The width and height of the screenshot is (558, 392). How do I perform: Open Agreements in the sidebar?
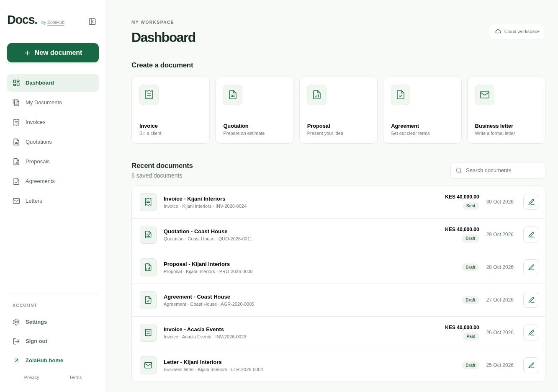(53, 181)
